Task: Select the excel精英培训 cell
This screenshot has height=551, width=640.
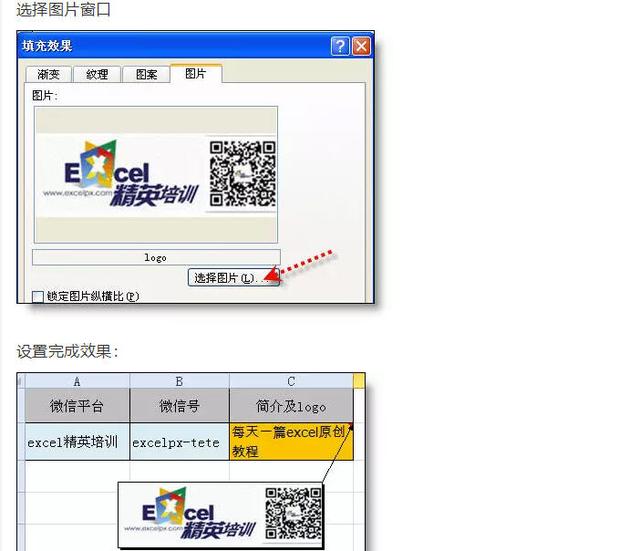Action: (x=77, y=442)
